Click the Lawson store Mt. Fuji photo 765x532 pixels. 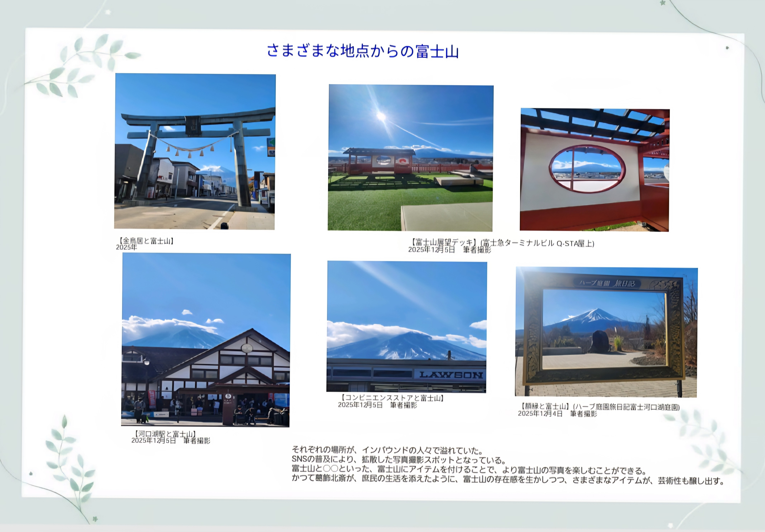click(406, 326)
